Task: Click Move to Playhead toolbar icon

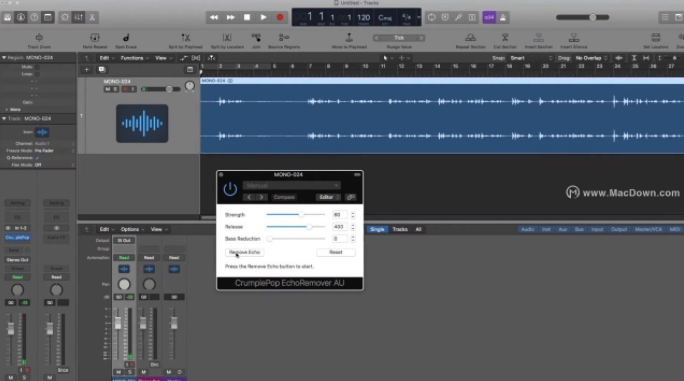Action: 349,41
